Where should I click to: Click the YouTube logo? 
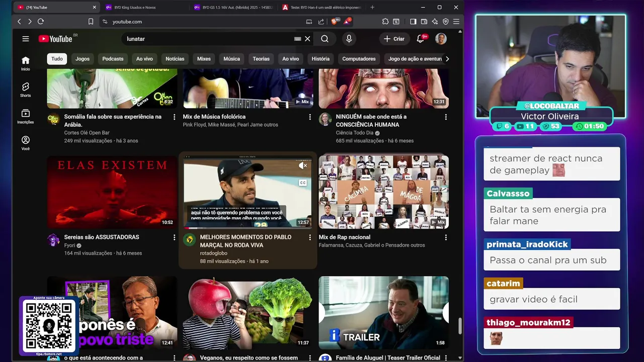(55, 39)
